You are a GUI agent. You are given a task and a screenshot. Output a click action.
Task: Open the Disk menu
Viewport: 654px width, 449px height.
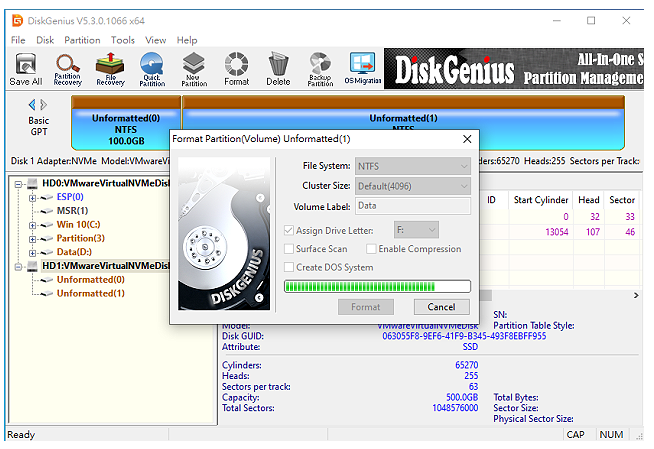coord(45,40)
